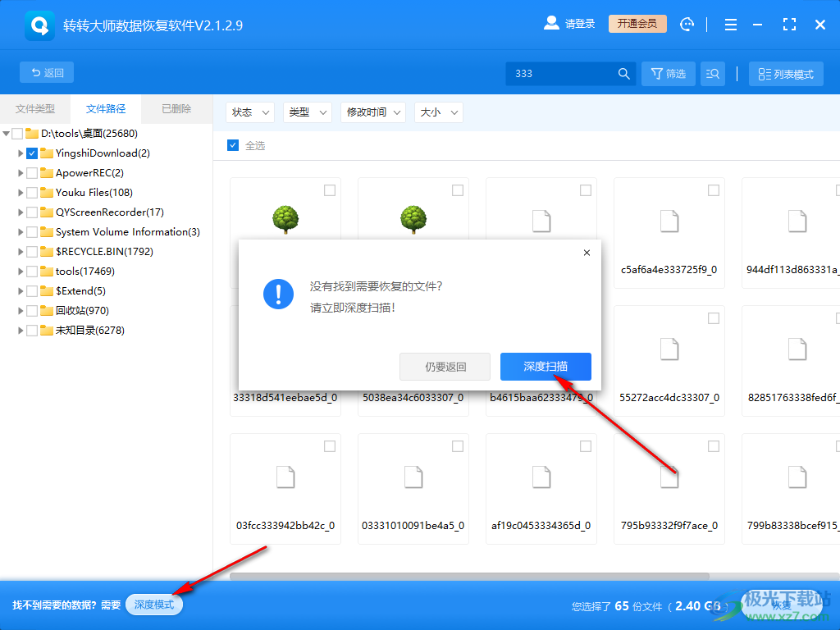Select the second tree image thumbnail
840x630 pixels.
[x=413, y=220]
